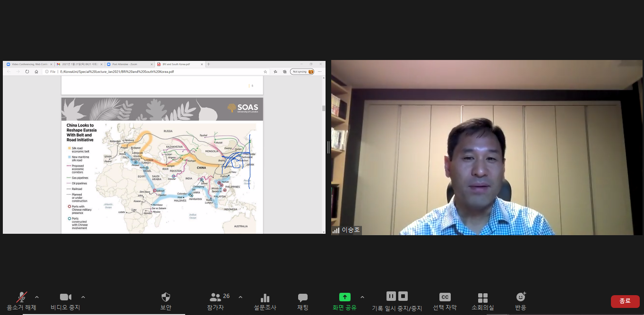
Task: Click the green Share Screen (화면 공유) icon
Action: pos(344,297)
